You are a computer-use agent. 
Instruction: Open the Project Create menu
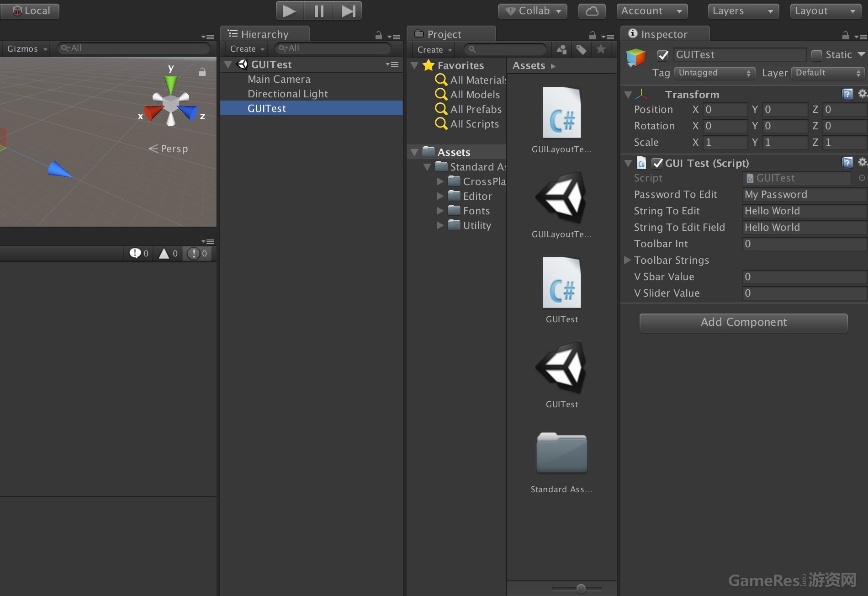434,49
